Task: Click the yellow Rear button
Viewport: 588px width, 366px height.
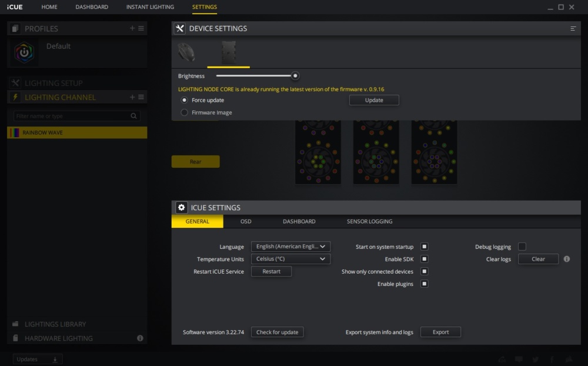Action: click(195, 161)
